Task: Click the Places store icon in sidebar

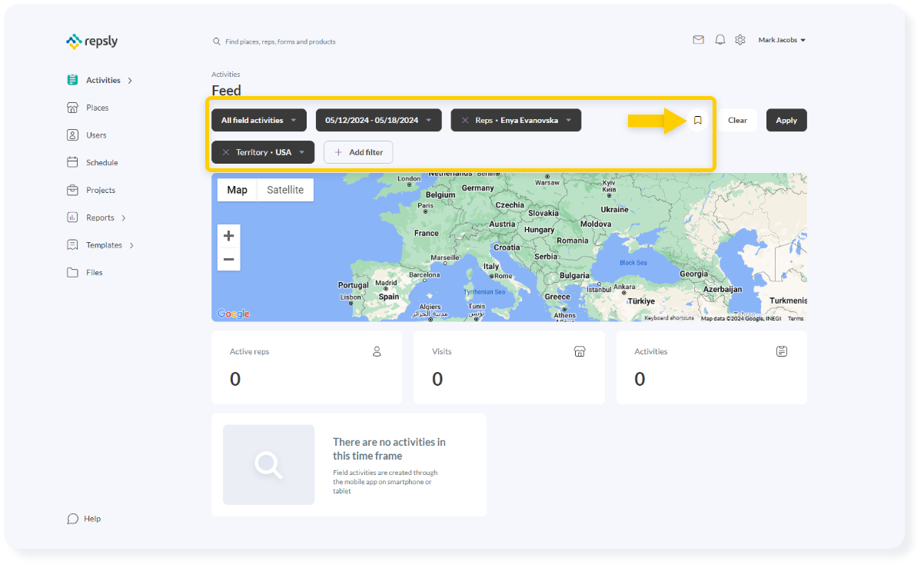Action: click(72, 108)
